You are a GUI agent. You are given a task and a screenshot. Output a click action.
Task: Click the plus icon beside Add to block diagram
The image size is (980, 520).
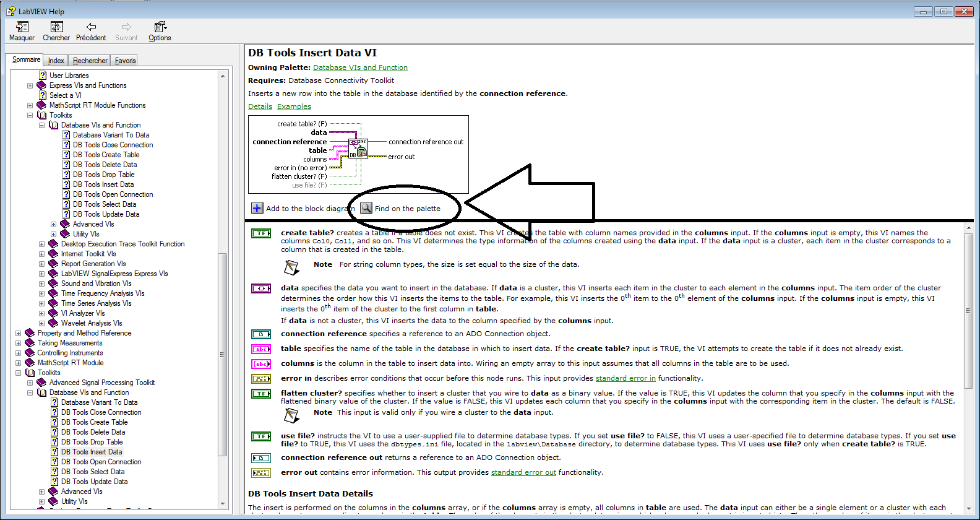(x=257, y=208)
